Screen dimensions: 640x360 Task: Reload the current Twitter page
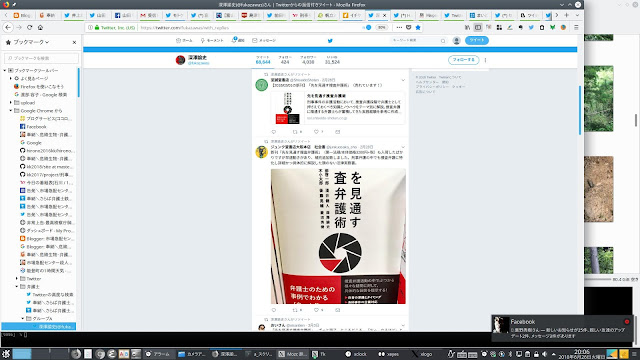(29, 27)
